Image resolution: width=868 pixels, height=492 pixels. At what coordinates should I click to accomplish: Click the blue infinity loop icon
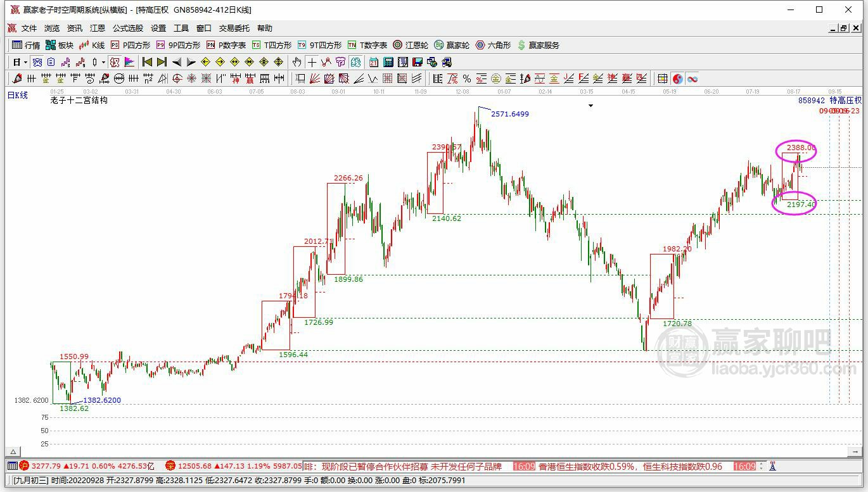coord(691,79)
